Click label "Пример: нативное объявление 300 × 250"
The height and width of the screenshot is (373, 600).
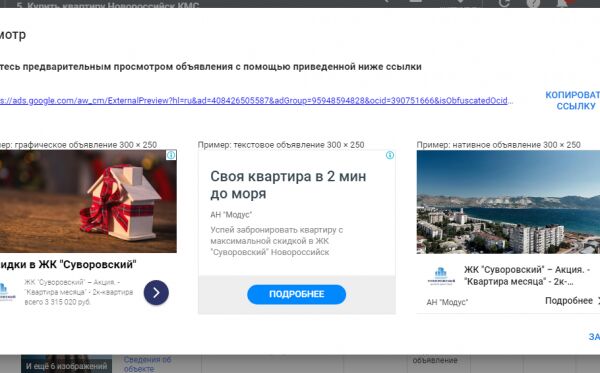[499, 145]
